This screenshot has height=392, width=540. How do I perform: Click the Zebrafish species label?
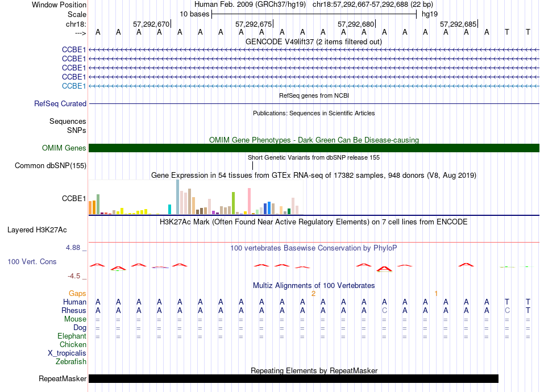[x=71, y=362]
